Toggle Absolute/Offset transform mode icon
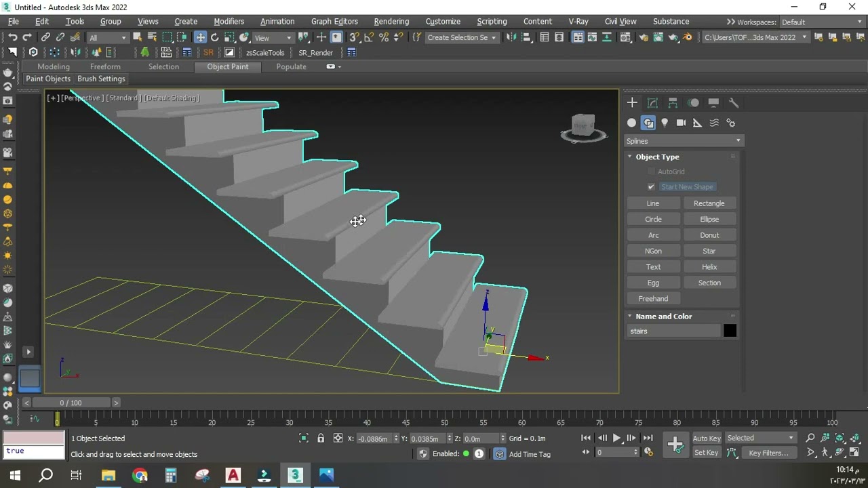 pos(338,439)
